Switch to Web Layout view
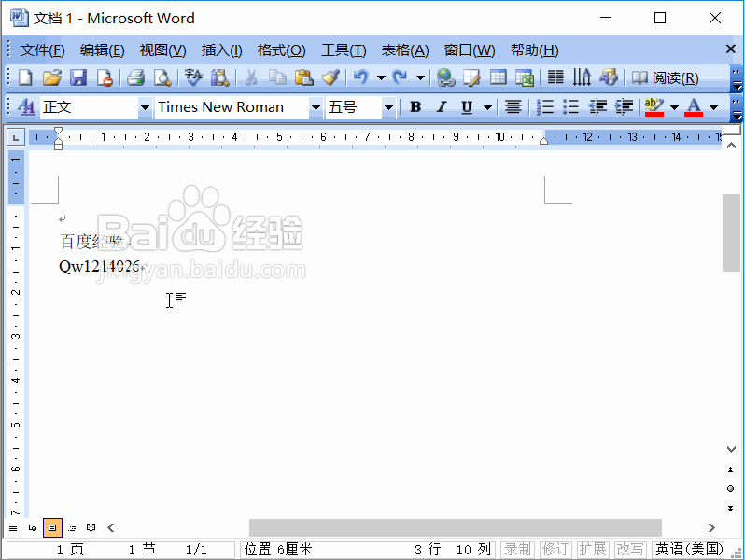 tap(33, 527)
